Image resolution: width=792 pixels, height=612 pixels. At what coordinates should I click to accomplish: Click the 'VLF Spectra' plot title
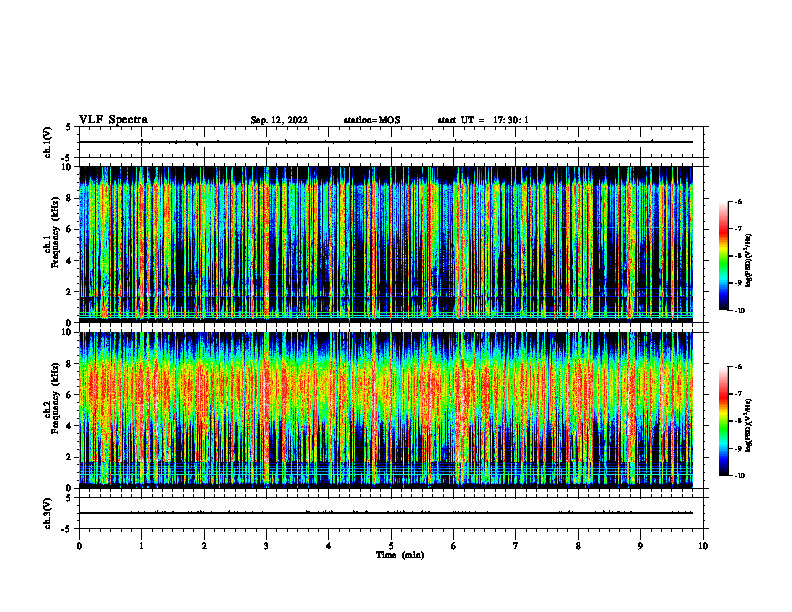(113, 120)
